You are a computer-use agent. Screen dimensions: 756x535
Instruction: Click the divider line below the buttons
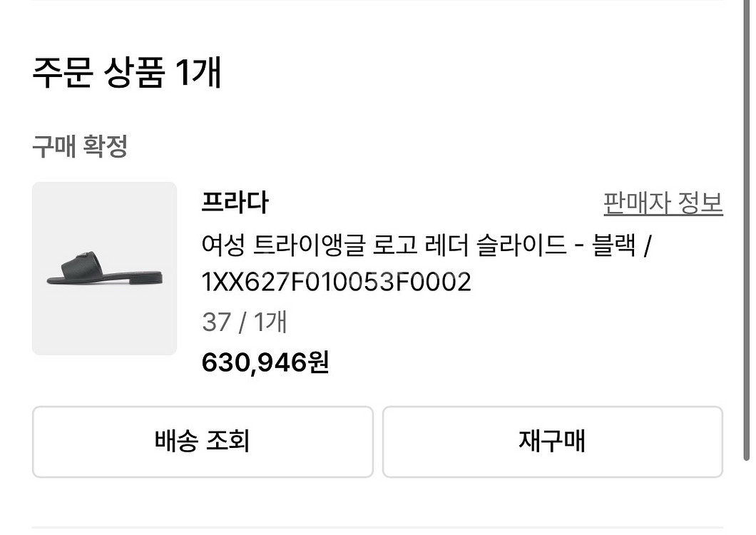coord(377,529)
